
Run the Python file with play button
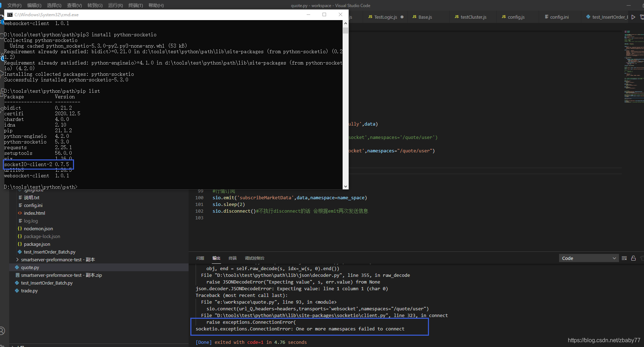[x=633, y=17]
